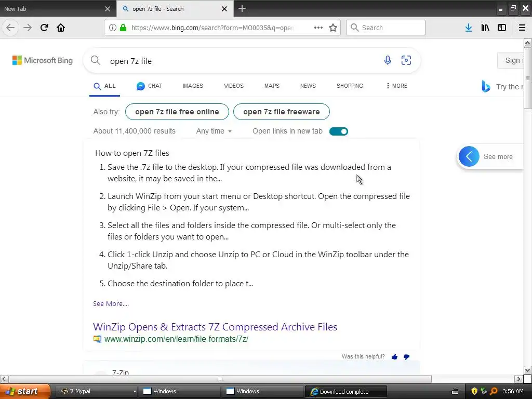This screenshot has height=399, width=532.
Task: Click the vertical scrollbar up arrow
Action: pyautogui.click(x=528, y=43)
